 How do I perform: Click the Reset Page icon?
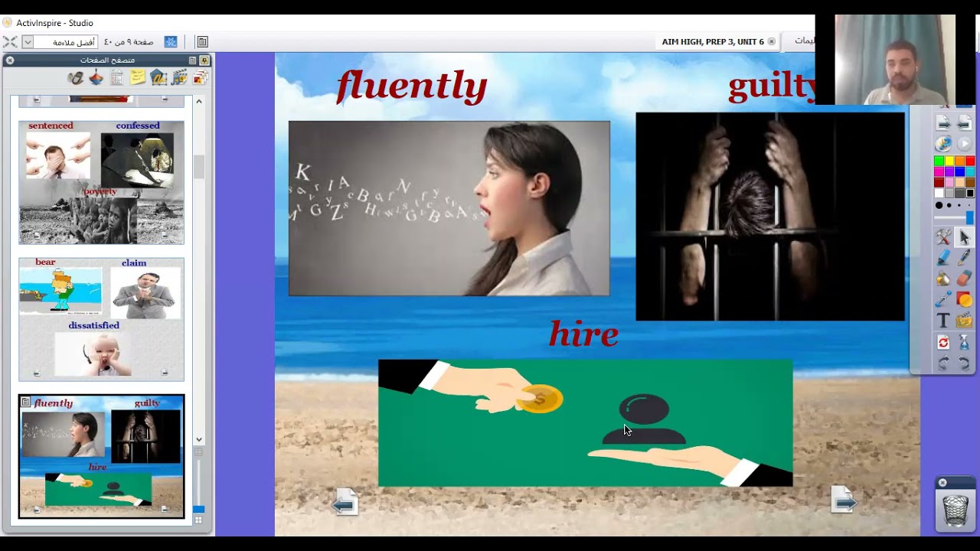pyautogui.click(x=943, y=342)
